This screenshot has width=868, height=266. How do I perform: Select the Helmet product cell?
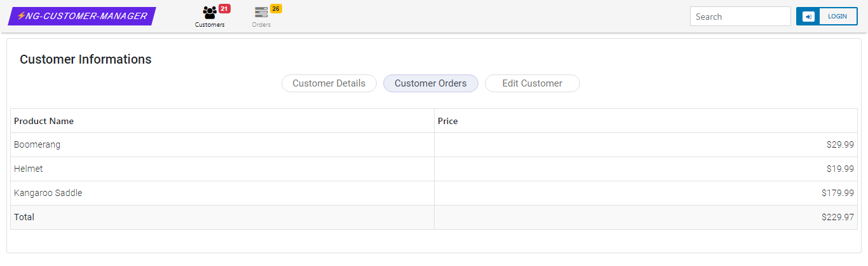[222, 169]
